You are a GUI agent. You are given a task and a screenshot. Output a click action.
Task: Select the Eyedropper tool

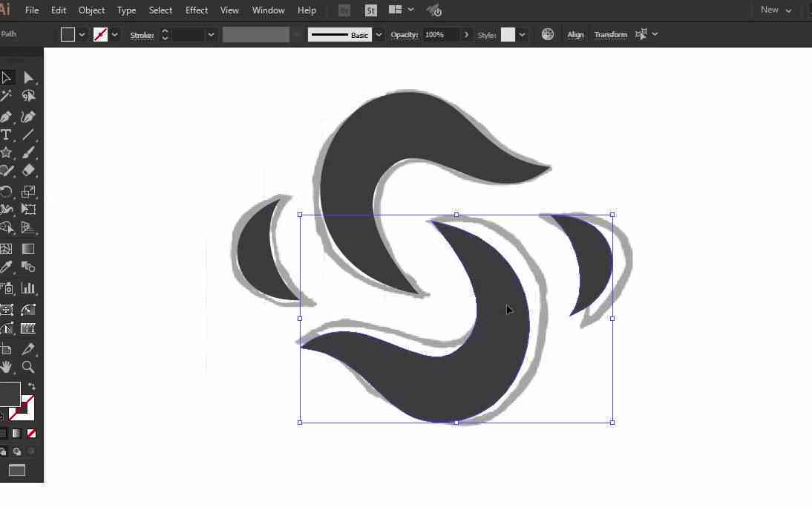click(x=6, y=267)
